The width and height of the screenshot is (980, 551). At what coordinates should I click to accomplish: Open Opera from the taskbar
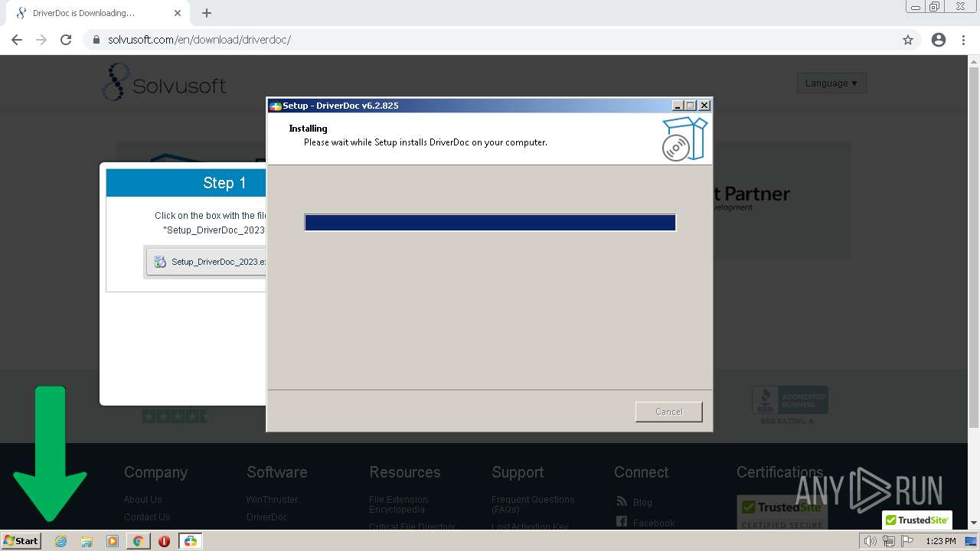coord(164,541)
